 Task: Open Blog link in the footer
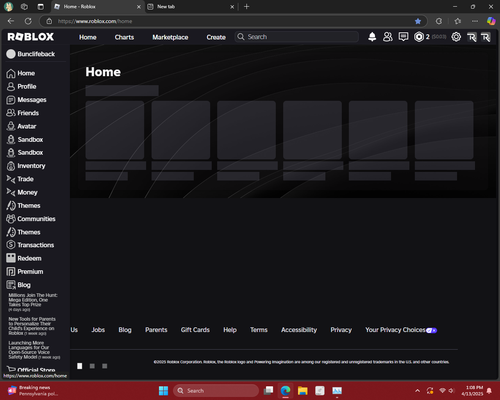(x=125, y=330)
